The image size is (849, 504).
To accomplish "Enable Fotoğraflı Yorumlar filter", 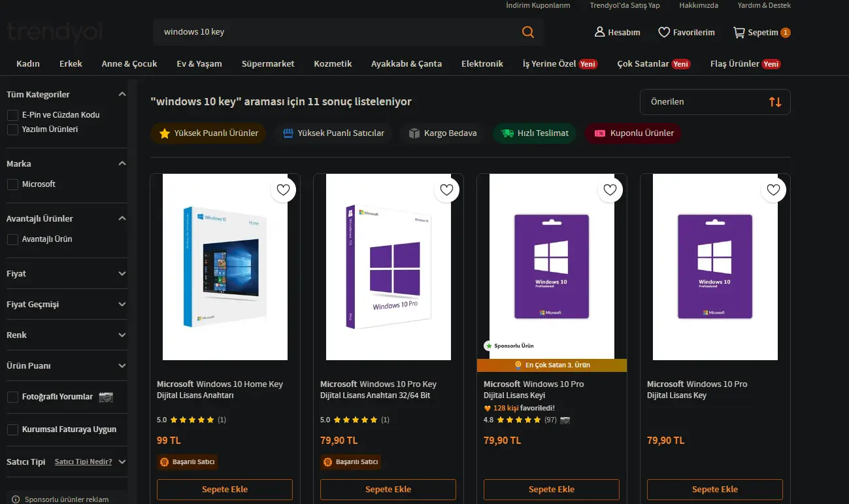I will tap(12, 397).
